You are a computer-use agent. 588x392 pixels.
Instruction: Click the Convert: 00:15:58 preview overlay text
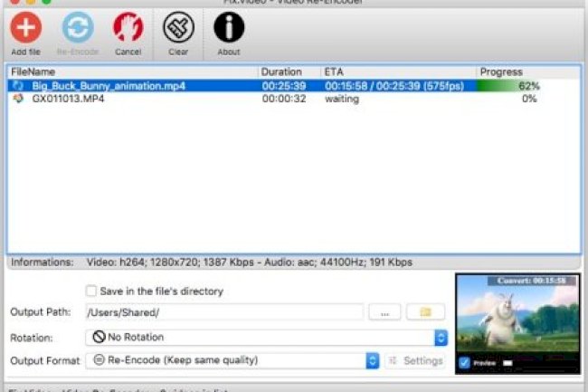pos(531,281)
